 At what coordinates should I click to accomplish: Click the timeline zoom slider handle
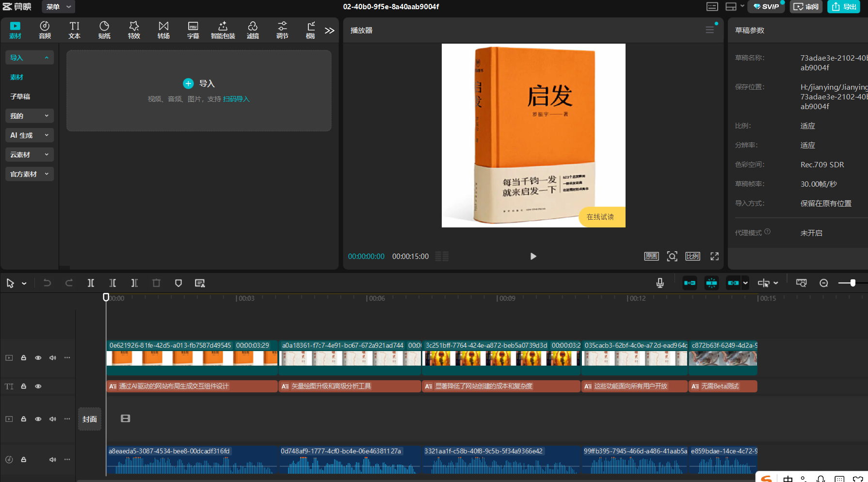coord(852,283)
